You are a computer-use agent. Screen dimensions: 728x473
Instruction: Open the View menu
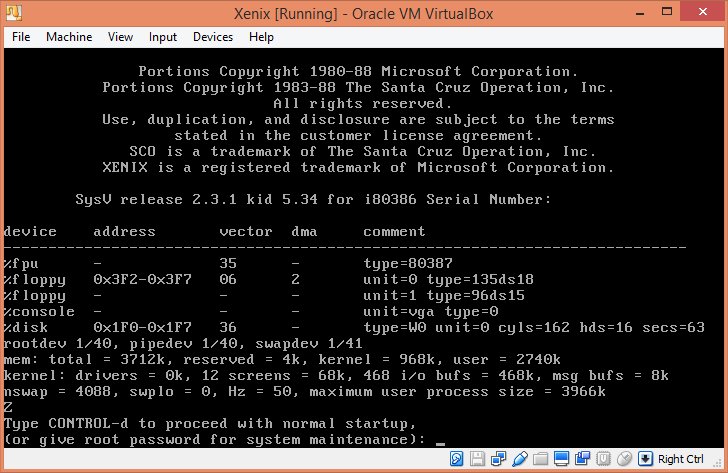[120, 37]
